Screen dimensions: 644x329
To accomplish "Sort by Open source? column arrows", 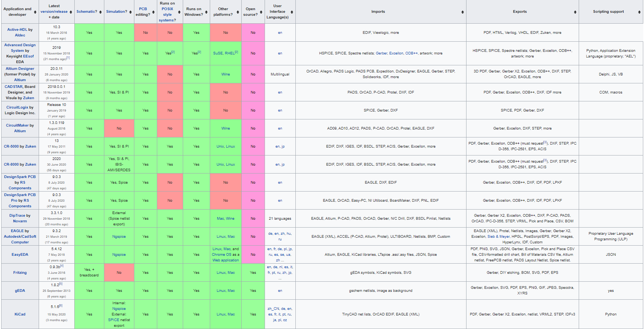I will 261,12.
